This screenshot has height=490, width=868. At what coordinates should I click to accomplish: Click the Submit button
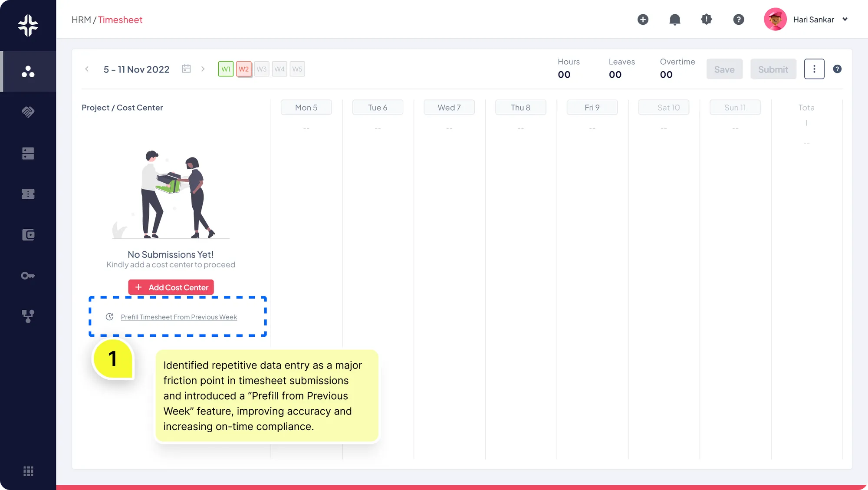tap(773, 69)
